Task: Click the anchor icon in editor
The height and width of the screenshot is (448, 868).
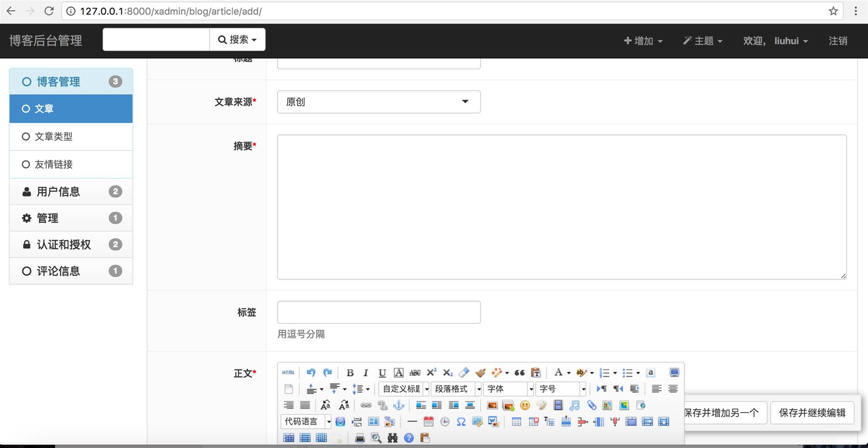Action: (398, 405)
